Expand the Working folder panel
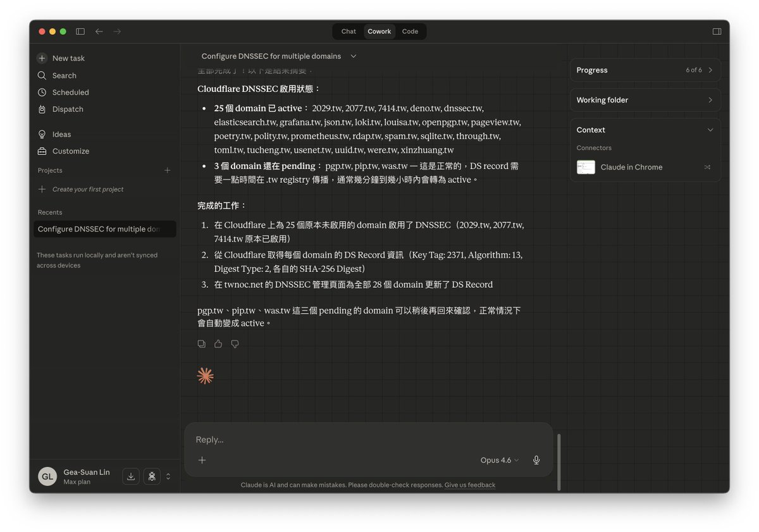Image resolution: width=759 pixels, height=532 pixels. 645,100
